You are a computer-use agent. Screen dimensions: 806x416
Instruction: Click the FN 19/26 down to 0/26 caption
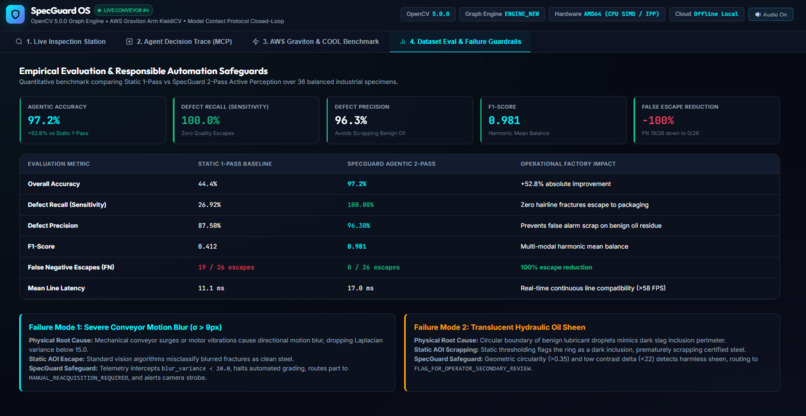pos(670,133)
